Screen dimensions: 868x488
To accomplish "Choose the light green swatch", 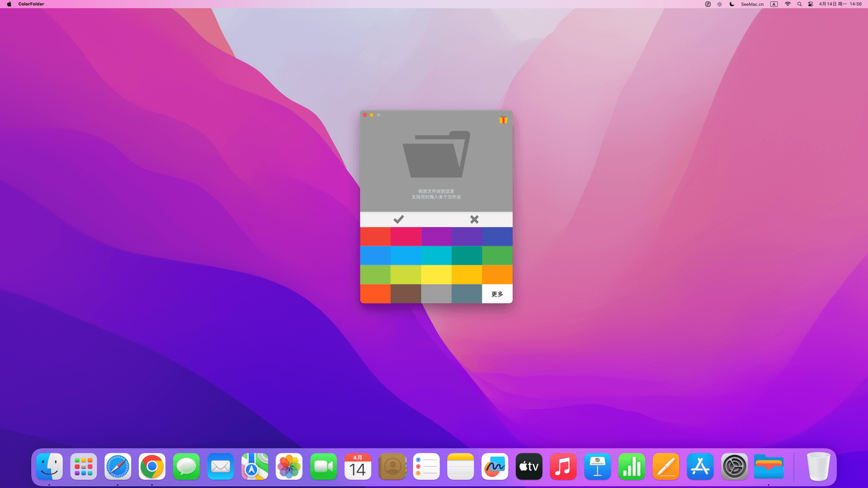I will 375,275.
